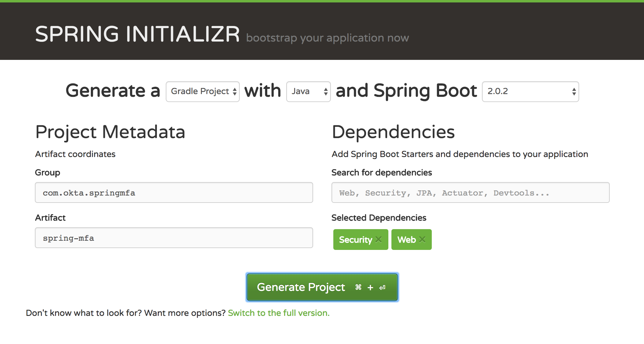Click the Spring Boot version dropdown arrows
644x344 pixels.
click(574, 91)
